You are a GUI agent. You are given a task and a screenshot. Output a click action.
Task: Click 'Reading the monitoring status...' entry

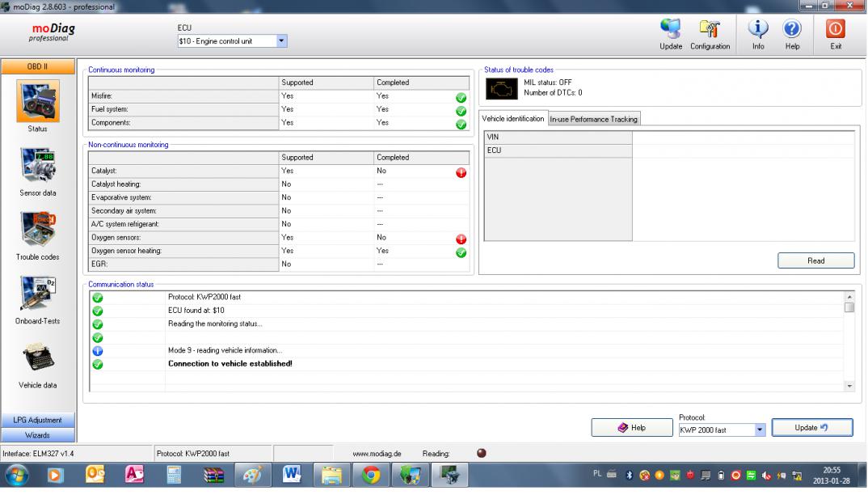click(215, 324)
